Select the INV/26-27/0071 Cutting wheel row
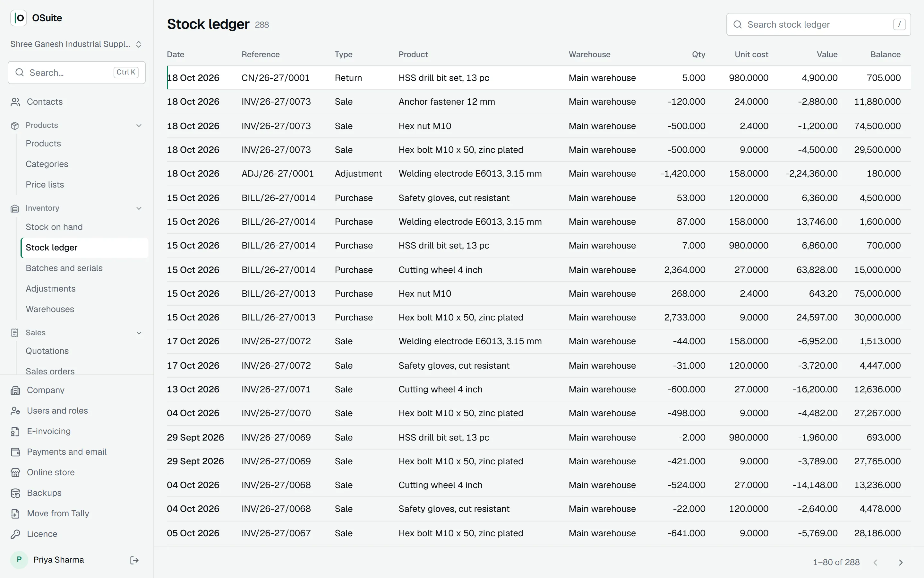This screenshot has width=924, height=578. pyautogui.click(x=539, y=389)
